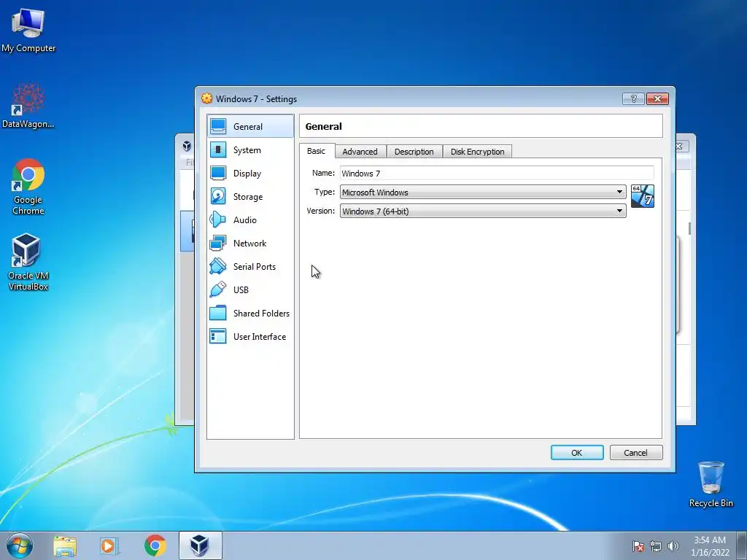The height and width of the screenshot is (560, 747).
Task: Open the Windows Start orb
Action: (20, 545)
